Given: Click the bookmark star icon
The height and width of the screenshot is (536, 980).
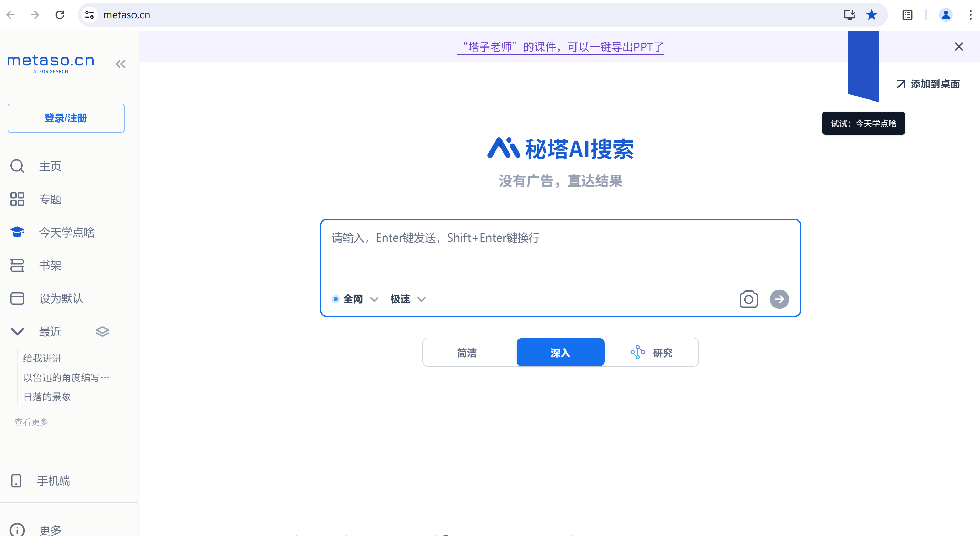Looking at the screenshot, I should [871, 15].
